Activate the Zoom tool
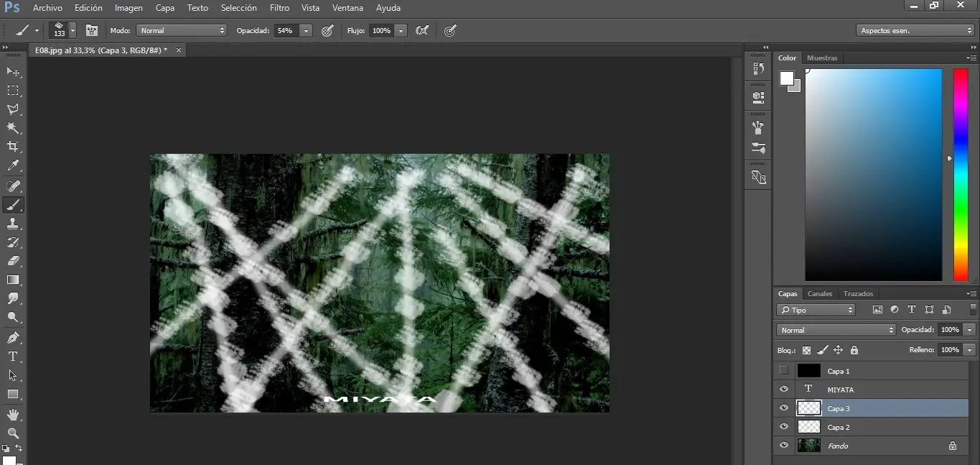The height and width of the screenshot is (465, 980). (x=13, y=433)
